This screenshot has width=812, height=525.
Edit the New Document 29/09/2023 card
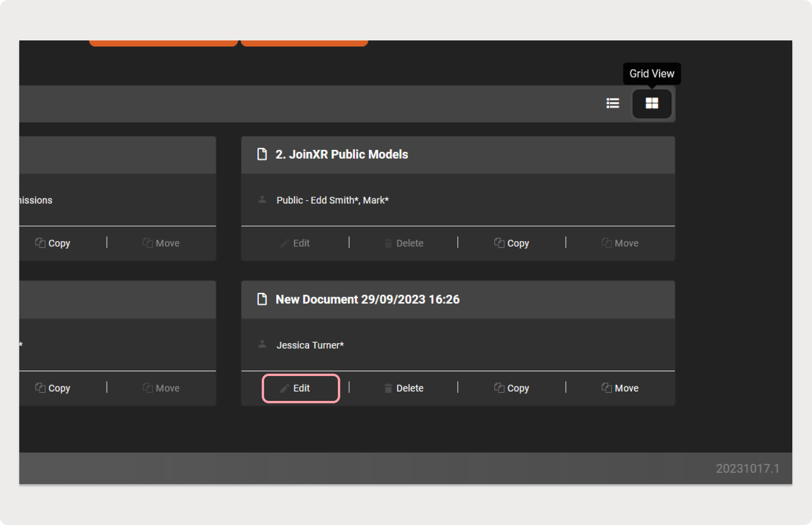click(301, 388)
